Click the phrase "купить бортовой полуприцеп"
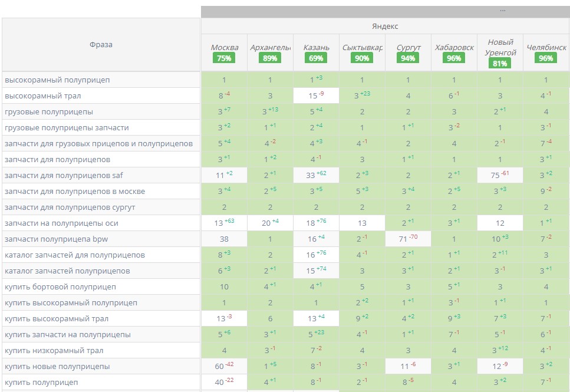The height and width of the screenshot is (392, 570). (x=60, y=287)
